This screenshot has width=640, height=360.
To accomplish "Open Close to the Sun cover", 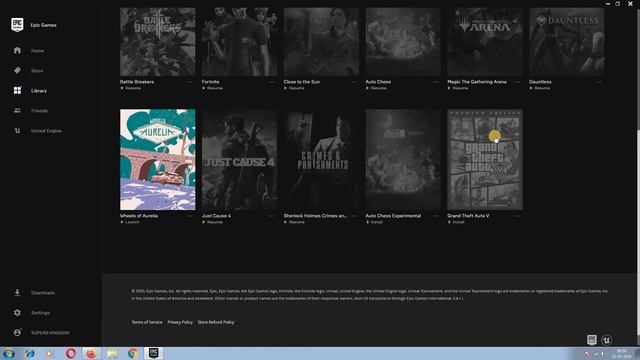I will (321, 42).
